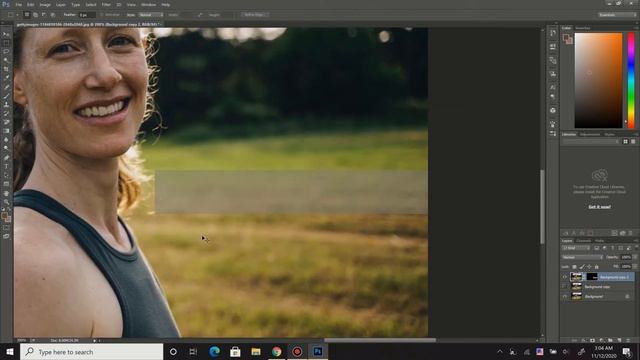Click the Feather input field
This screenshot has height=360, width=640.
87,15
